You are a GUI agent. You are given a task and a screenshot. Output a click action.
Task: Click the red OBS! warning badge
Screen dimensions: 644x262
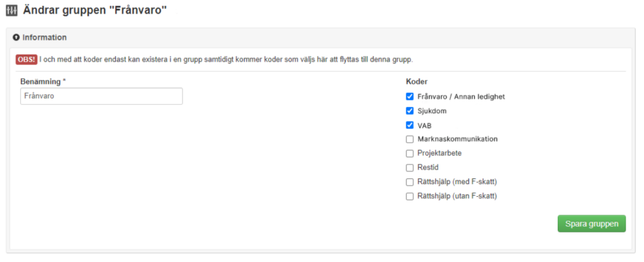pyautogui.click(x=26, y=60)
